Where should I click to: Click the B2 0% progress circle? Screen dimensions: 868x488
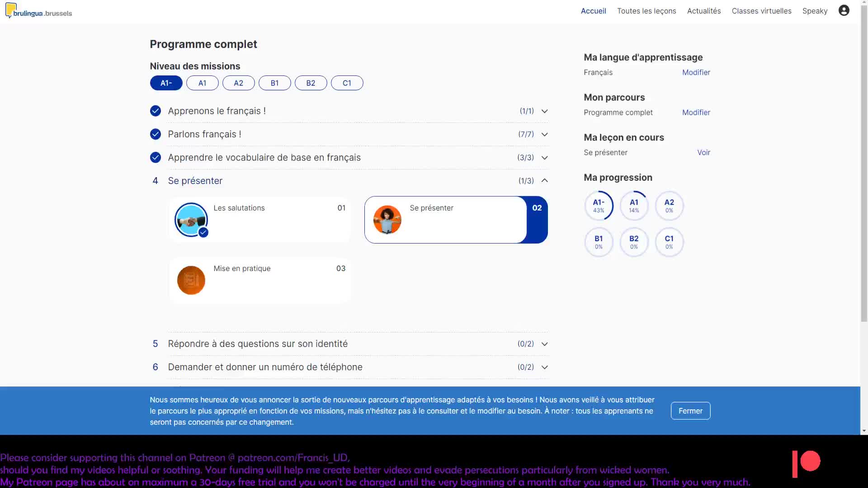click(634, 242)
